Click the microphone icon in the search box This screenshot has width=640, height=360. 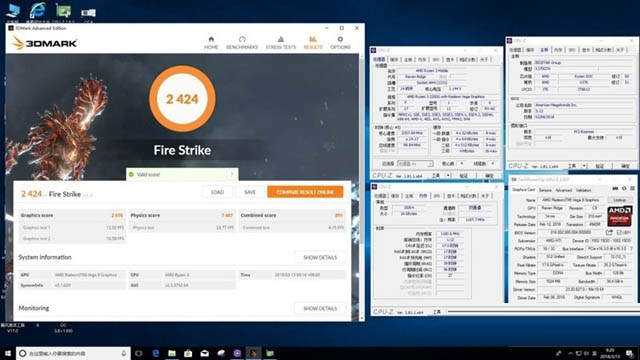(124, 353)
